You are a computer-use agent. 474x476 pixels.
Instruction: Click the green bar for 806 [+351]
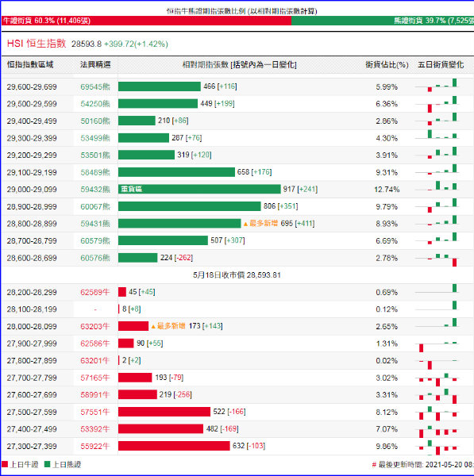(x=189, y=206)
